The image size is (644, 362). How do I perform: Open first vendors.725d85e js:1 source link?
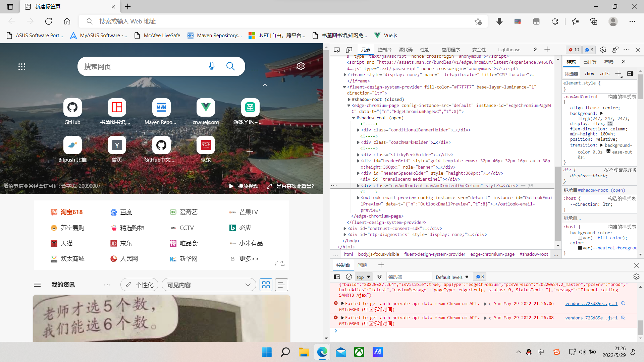tap(591, 304)
